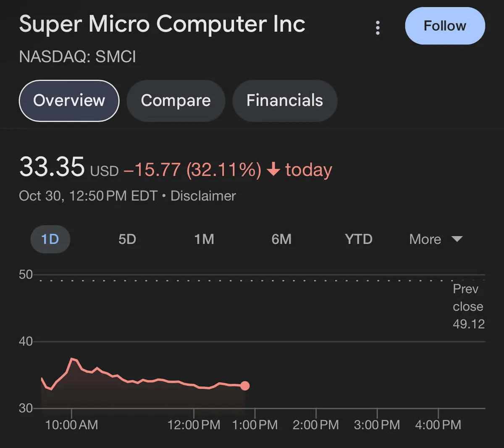The width and height of the screenshot is (504, 448).
Task: Select the 1D time range
Action: [x=50, y=239]
